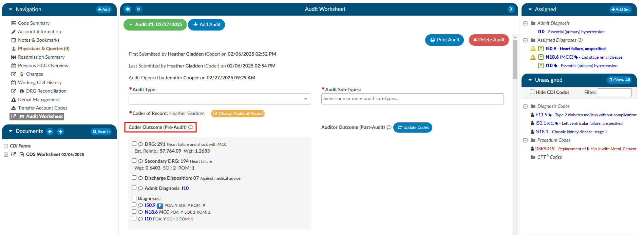Screen dimensions: 644x235
Task: Click the Y POA badge beside assigned I10
Action: click(x=541, y=66)
